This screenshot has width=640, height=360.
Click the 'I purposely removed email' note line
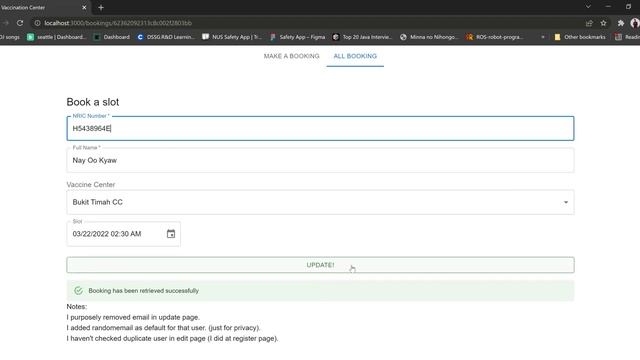click(x=133, y=317)
